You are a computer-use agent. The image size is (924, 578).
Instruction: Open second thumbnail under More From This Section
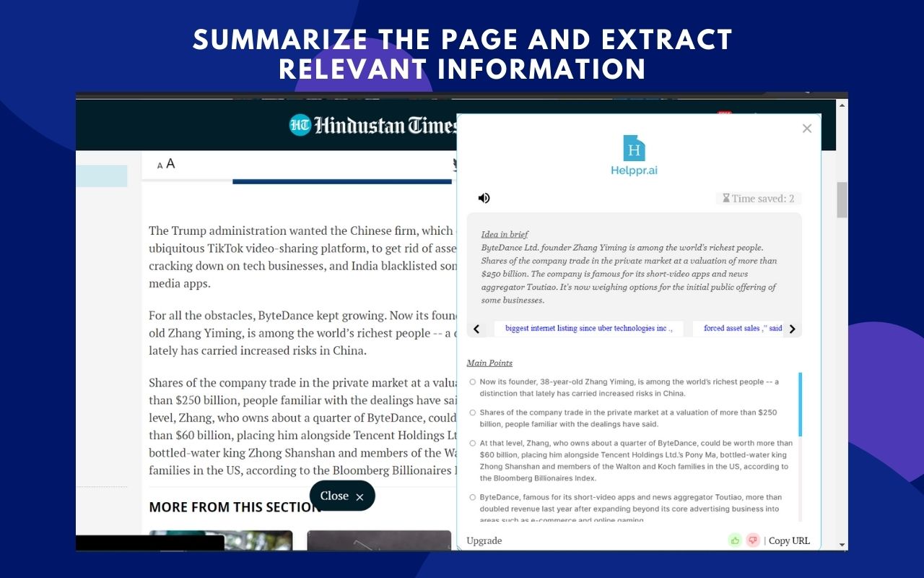click(x=379, y=540)
